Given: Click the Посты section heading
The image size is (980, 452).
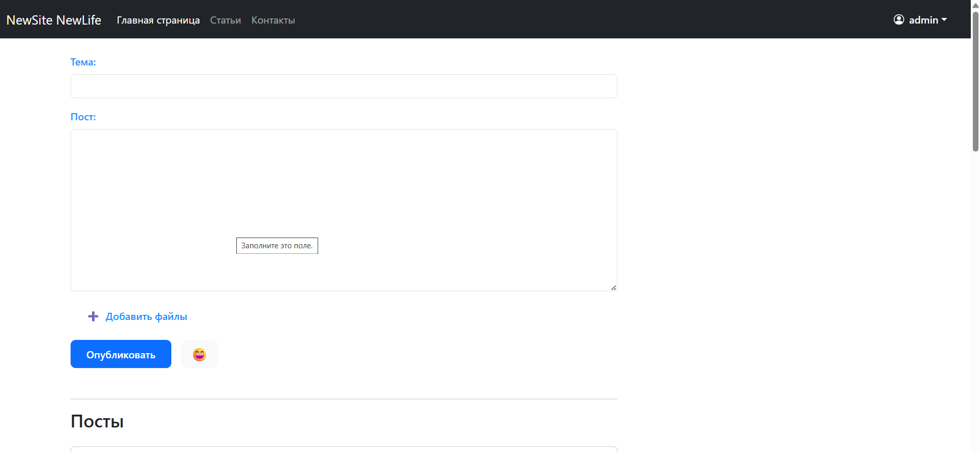Looking at the screenshot, I should (97, 421).
